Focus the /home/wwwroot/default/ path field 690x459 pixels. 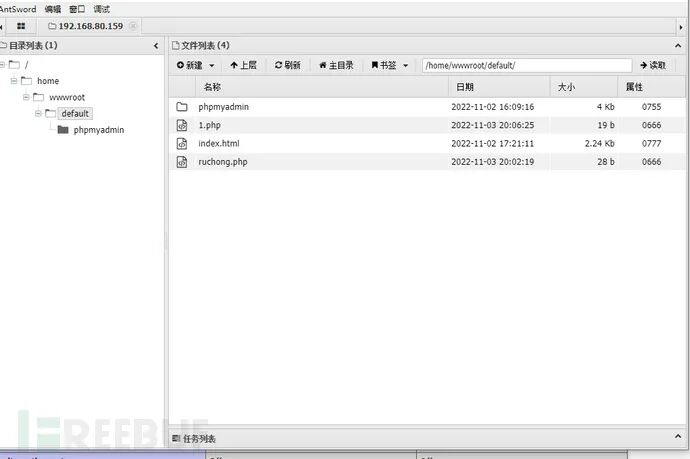point(527,65)
